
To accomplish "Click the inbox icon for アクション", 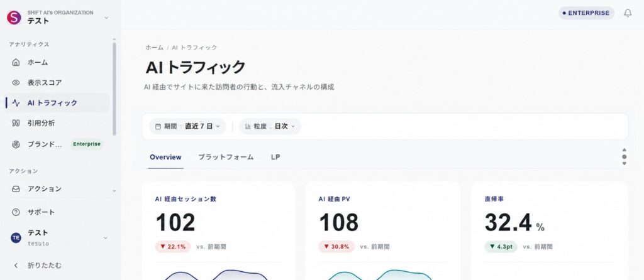I will click(16, 189).
